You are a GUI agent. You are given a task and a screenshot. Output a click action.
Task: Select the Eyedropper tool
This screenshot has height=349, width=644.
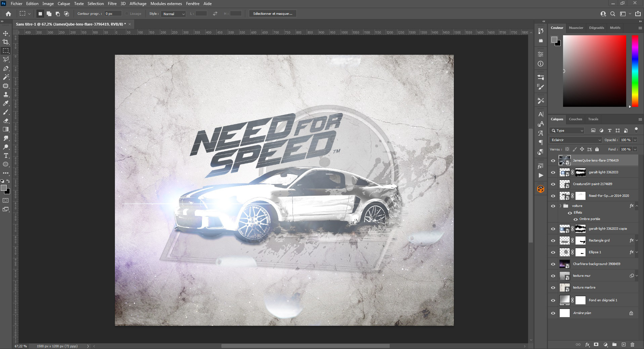click(x=6, y=103)
